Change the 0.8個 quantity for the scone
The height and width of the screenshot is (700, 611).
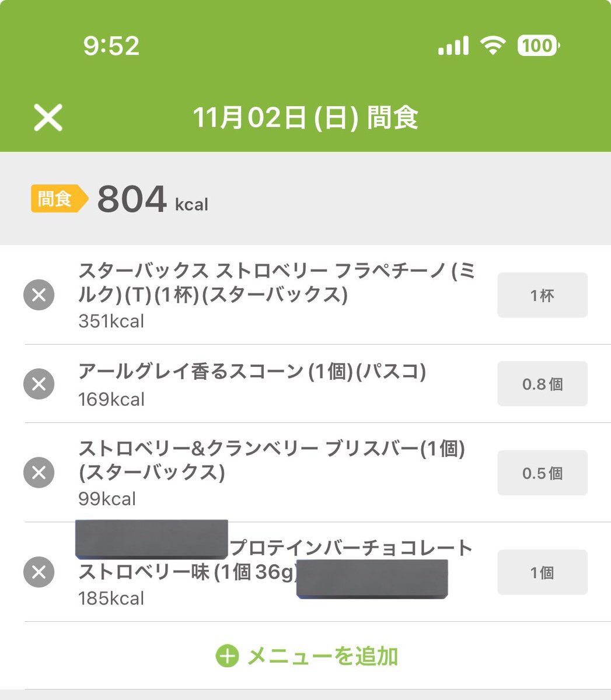542,384
